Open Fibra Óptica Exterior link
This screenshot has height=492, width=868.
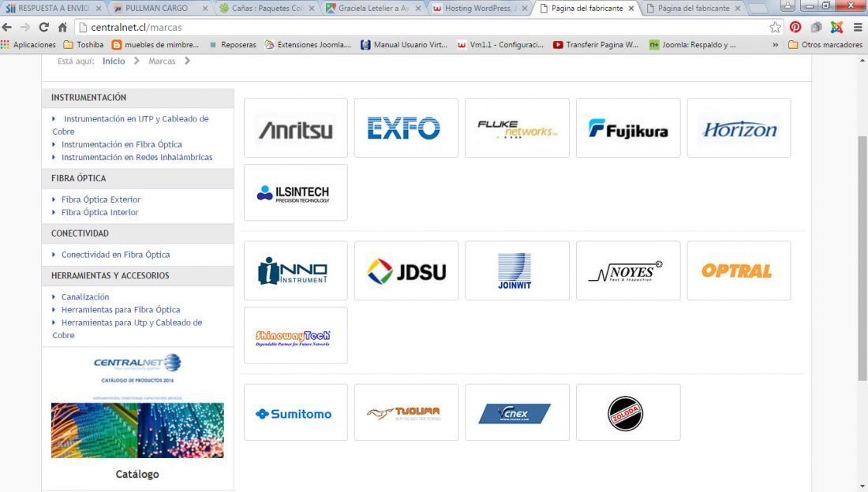point(101,199)
